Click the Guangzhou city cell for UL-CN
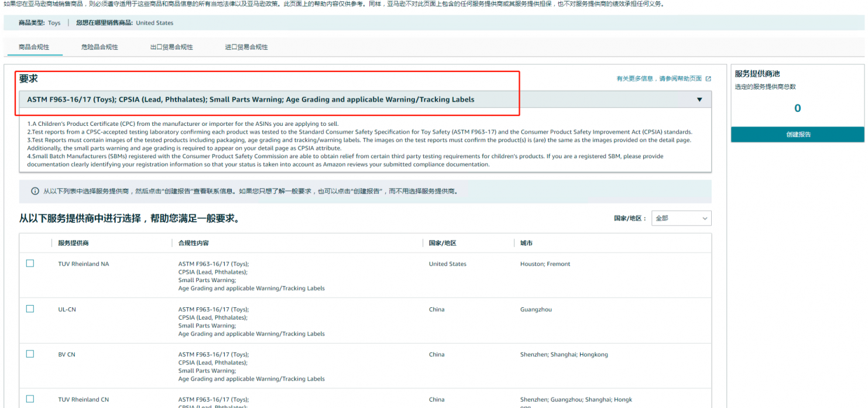868x408 pixels. (536, 310)
